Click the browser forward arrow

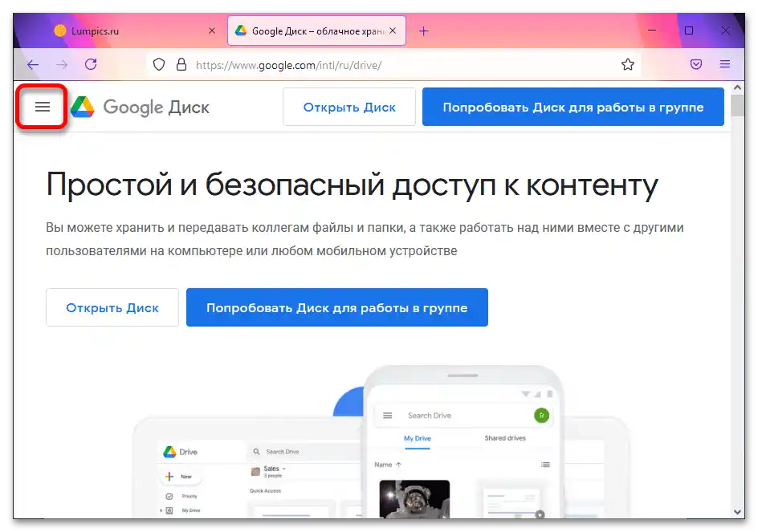(62, 64)
